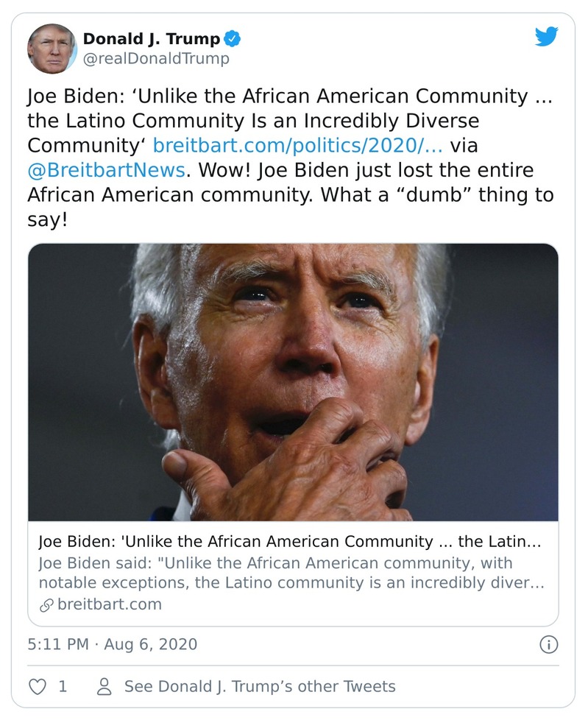This screenshot has width=588, height=720.
Task: See Donald J. Trump's other Tweets
Action: pyautogui.click(x=260, y=686)
